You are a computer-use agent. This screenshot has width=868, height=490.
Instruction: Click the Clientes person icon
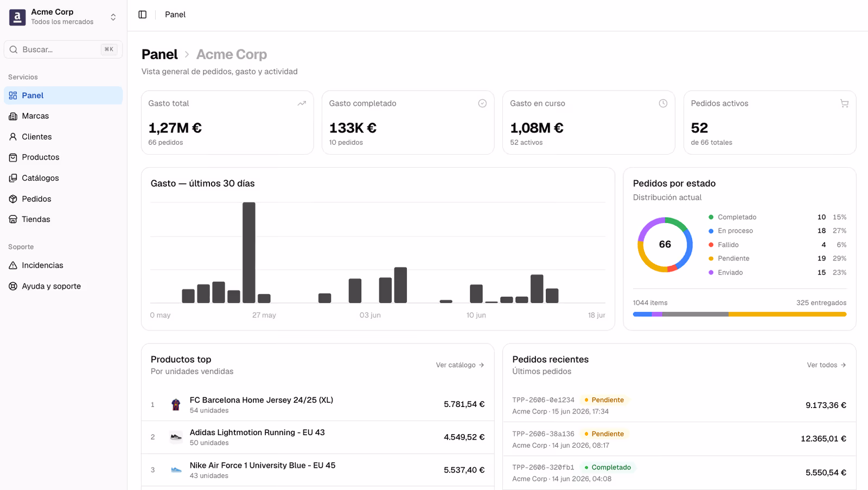(x=13, y=137)
